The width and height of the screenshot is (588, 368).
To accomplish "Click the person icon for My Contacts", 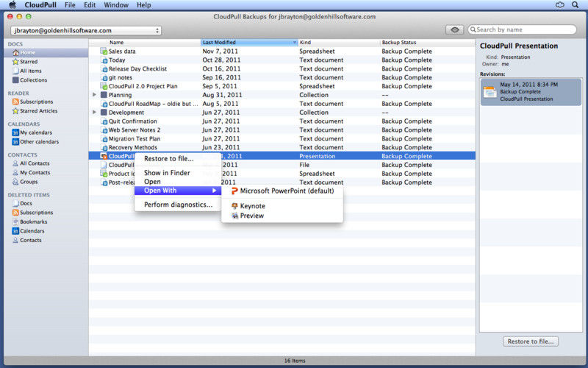I will point(15,173).
